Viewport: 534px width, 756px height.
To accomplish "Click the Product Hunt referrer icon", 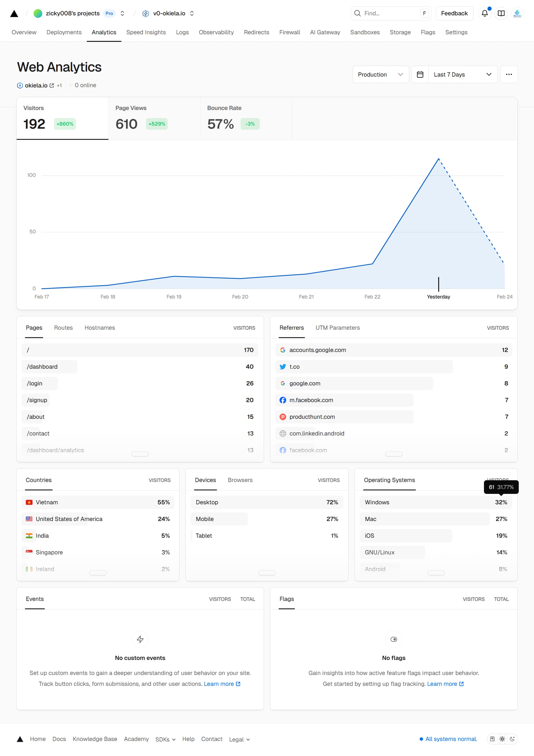I will [283, 416].
